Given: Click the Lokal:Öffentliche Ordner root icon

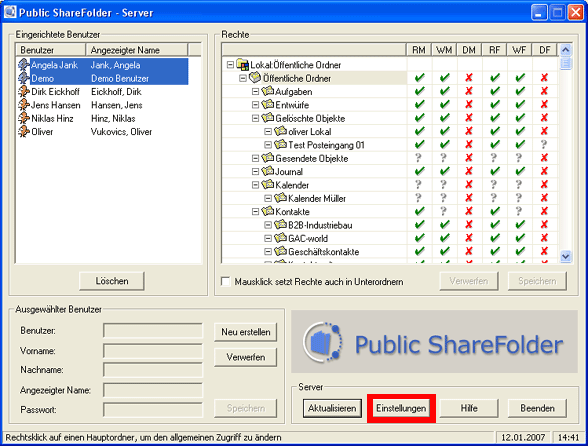Looking at the screenshot, I should click(x=243, y=65).
